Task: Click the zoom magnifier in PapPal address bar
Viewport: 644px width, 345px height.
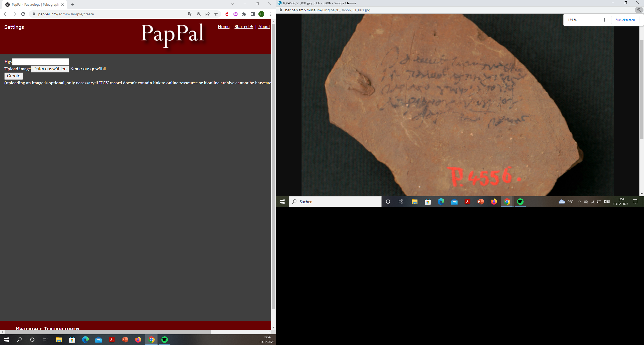Action: (x=199, y=14)
